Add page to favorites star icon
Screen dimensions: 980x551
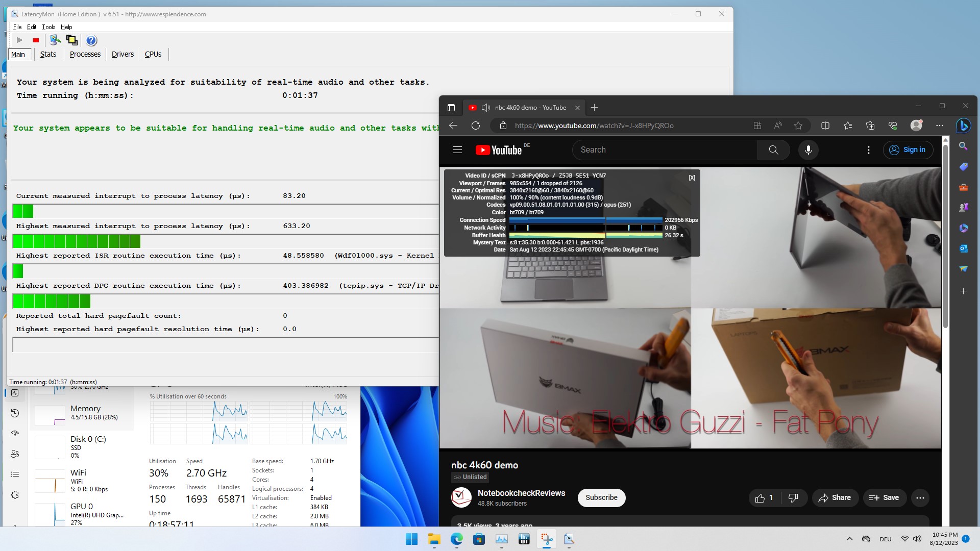[x=798, y=126]
